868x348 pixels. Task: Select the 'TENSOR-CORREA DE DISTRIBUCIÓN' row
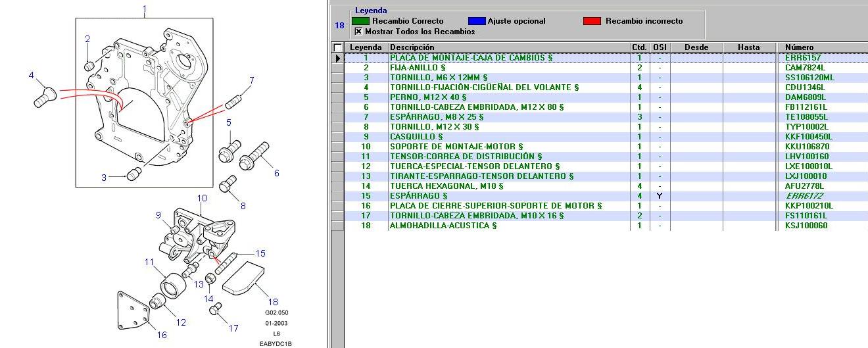(x=466, y=157)
